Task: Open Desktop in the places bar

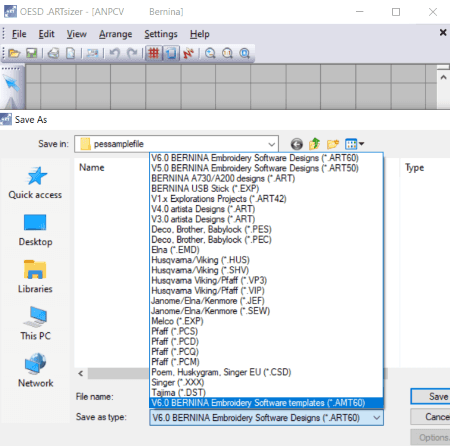Action: click(x=35, y=230)
